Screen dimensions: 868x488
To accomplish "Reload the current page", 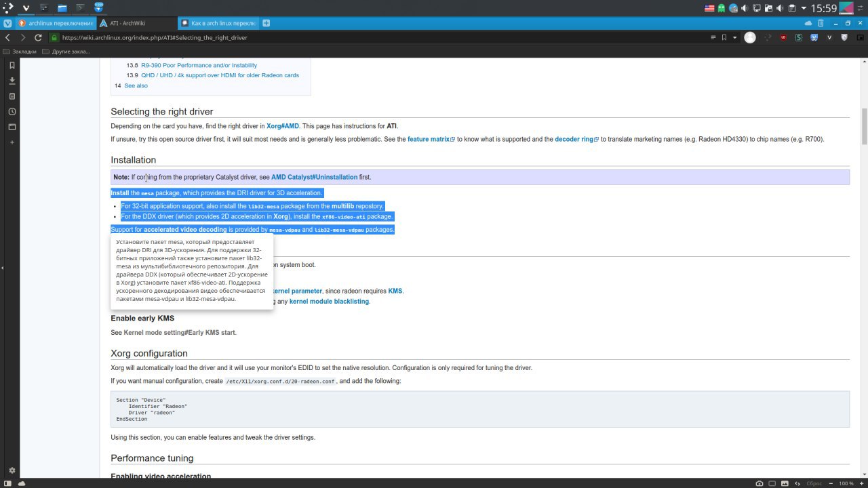I will pos(38,38).
